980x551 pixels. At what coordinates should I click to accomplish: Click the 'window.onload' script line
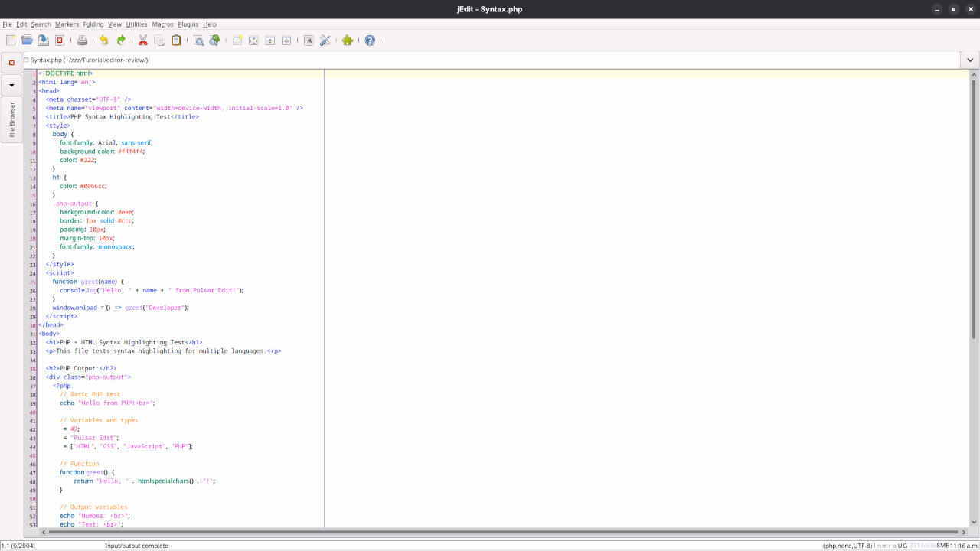pyautogui.click(x=120, y=308)
